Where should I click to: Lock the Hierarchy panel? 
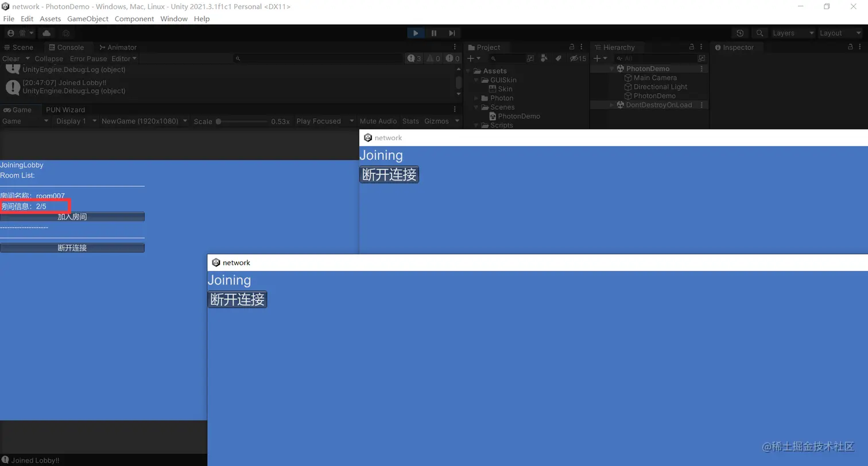pyautogui.click(x=692, y=47)
